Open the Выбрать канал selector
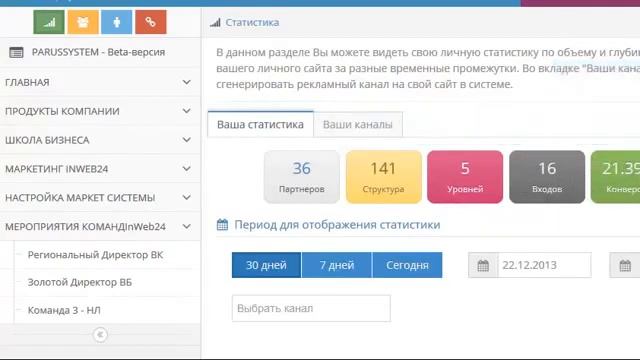This screenshot has width=640, height=360. 311,309
